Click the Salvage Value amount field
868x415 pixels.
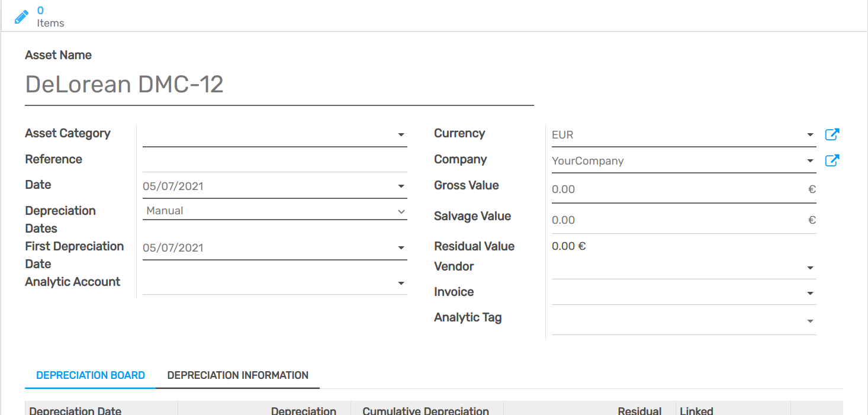[x=651, y=220]
